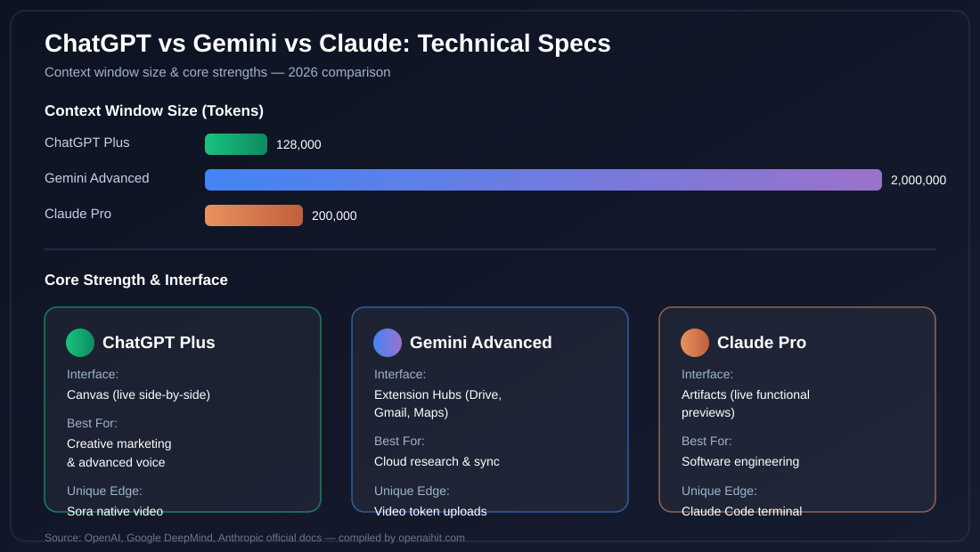Click the subtitle 'Context window size & core strengths'
Image resolution: width=980 pixels, height=552 pixels.
[x=156, y=72]
